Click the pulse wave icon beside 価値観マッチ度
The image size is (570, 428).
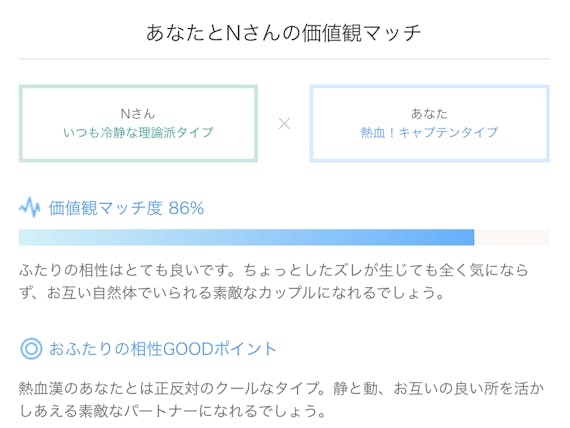coord(29,208)
